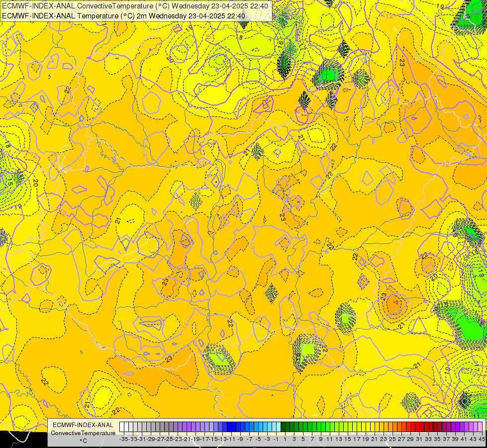Click the -9 tick label on the legend
This screenshot has width=487, height=448.
pos(240,440)
